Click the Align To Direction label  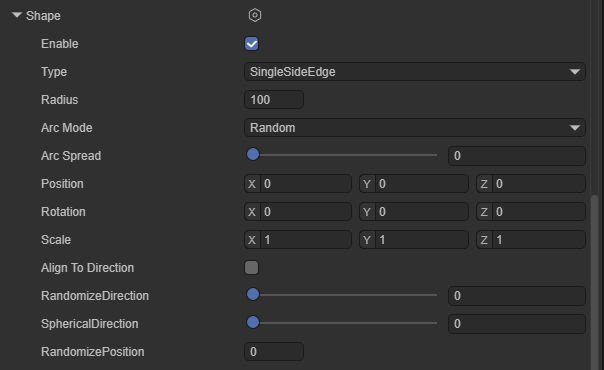point(87,268)
